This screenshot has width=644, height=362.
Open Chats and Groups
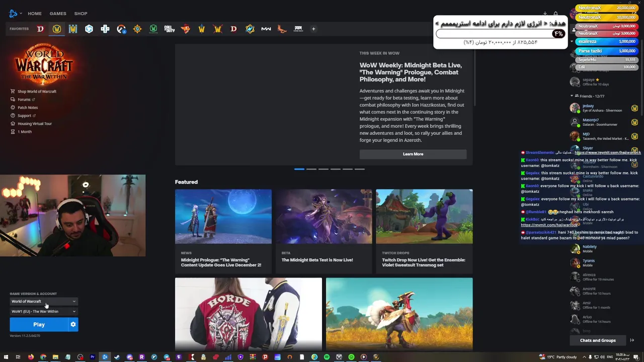click(x=598, y=340)
